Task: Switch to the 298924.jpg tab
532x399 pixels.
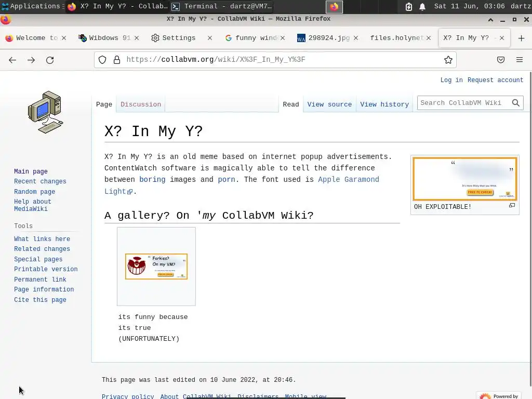Action: pyautogui.click(x=328, y=38)
